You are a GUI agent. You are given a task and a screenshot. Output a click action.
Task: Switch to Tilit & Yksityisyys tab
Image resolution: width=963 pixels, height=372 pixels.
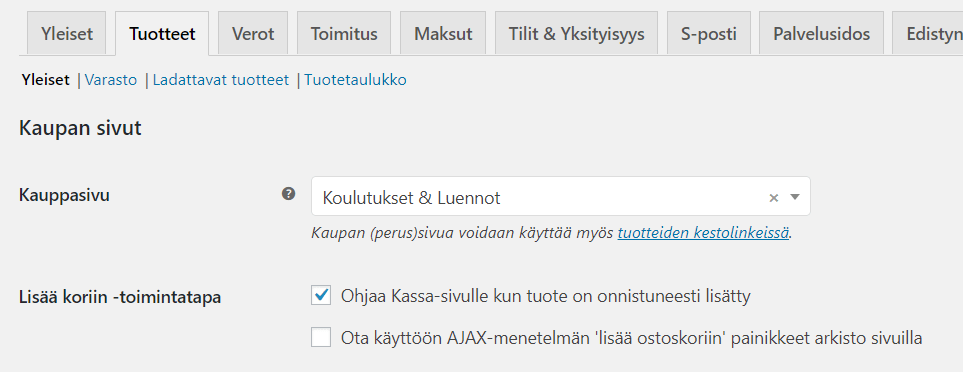click(x=577, y=33)
